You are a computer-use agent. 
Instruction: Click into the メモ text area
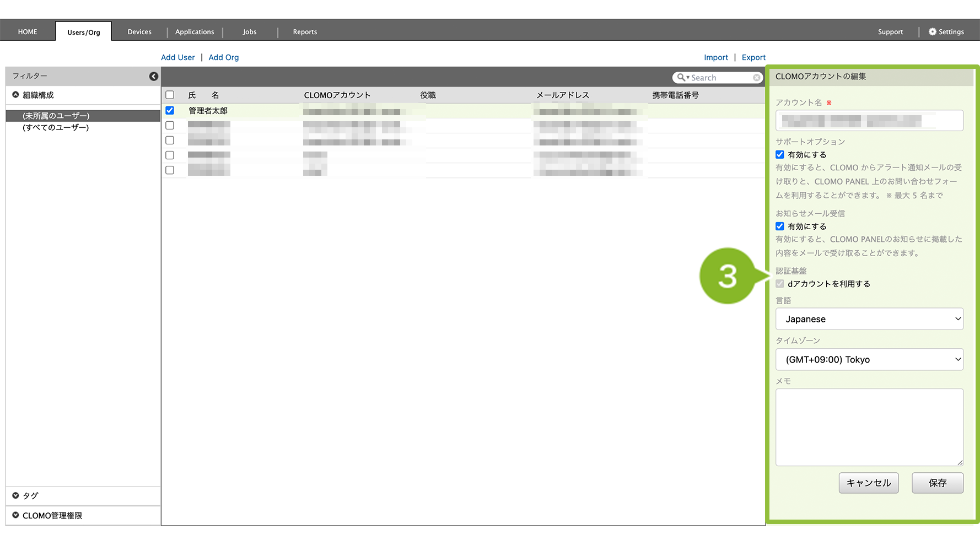(869, 427)
